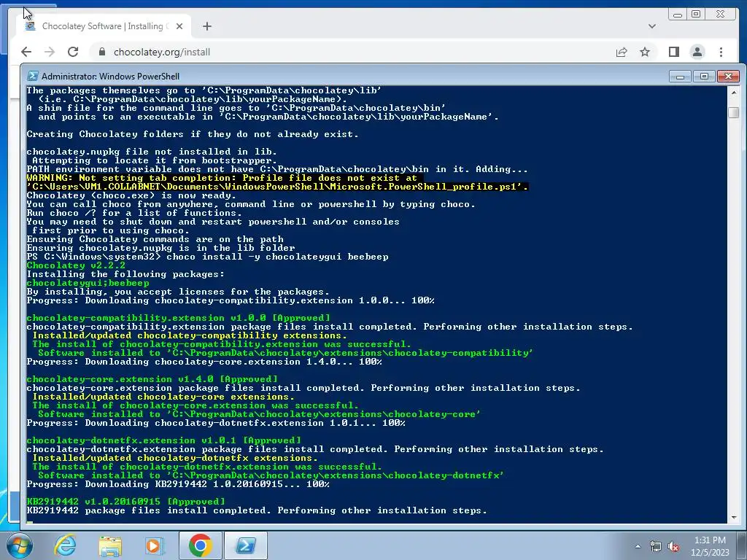Screen dimensions: 747x560
Task: Click 'KB2919442 v1.0.20160915 [Approved]' line
Action: (x=125, y=502)
